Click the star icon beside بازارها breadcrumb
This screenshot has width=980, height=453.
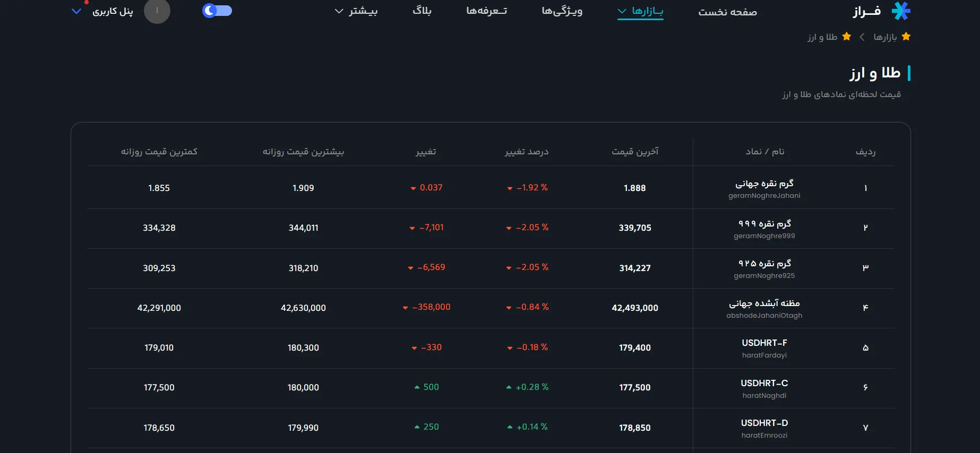coord(906,37)
